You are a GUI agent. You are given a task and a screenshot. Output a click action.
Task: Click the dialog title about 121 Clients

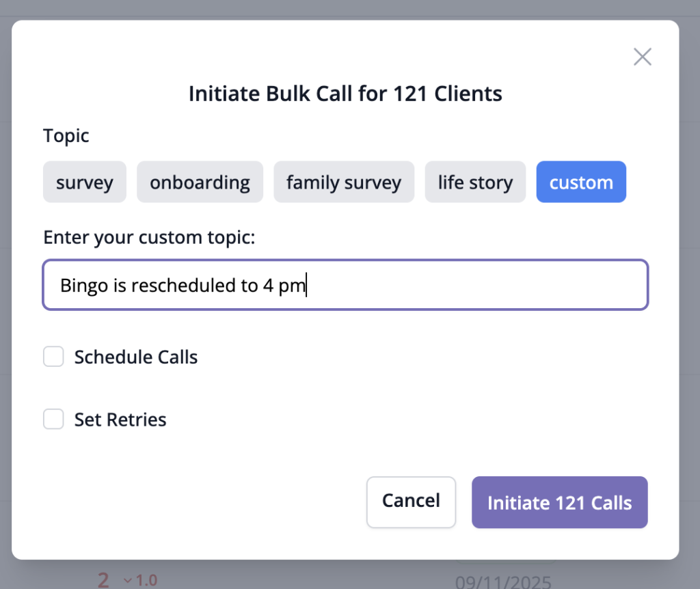point(345,94)
